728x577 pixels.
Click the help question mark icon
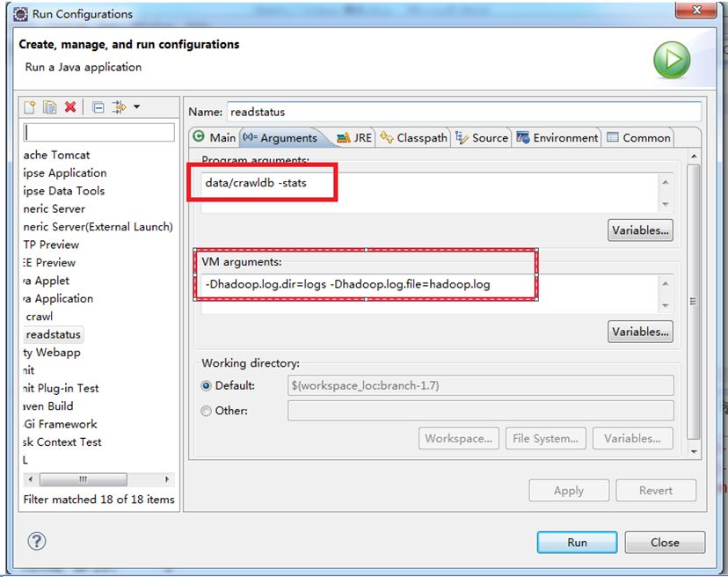click(37, 541)
